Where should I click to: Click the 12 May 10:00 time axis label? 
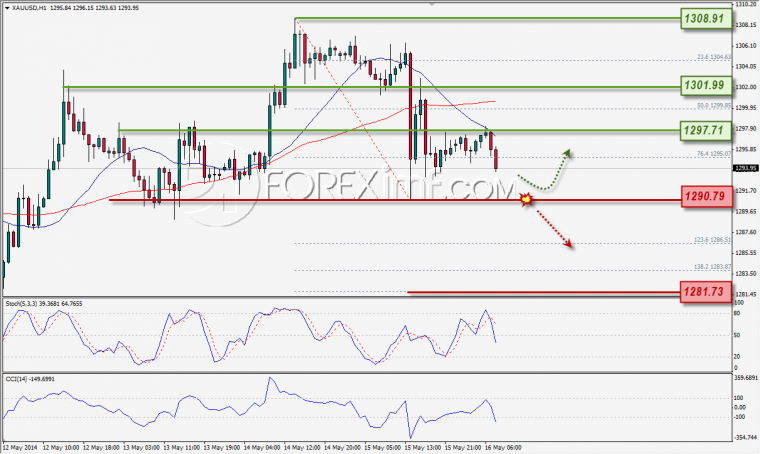click(x=61, y=447)
